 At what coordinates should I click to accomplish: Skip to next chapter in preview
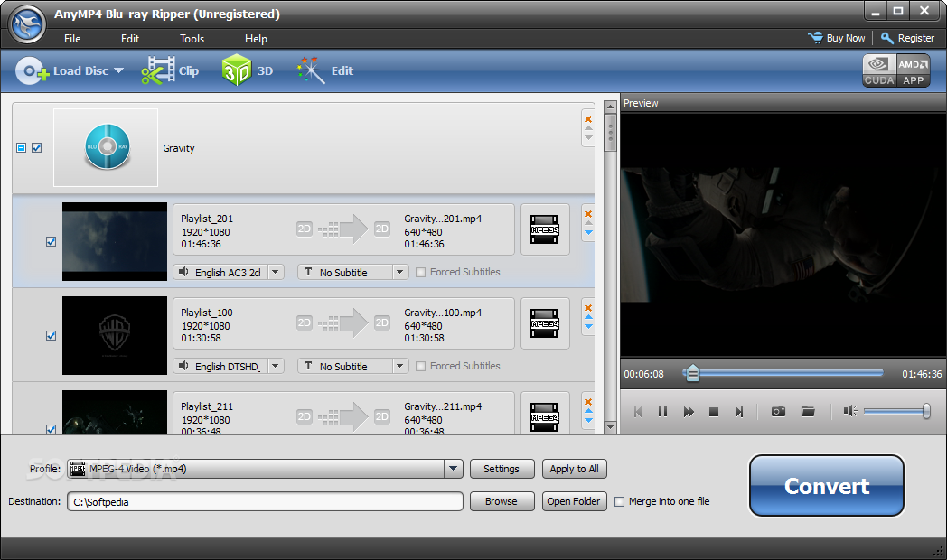pos(738,412)
